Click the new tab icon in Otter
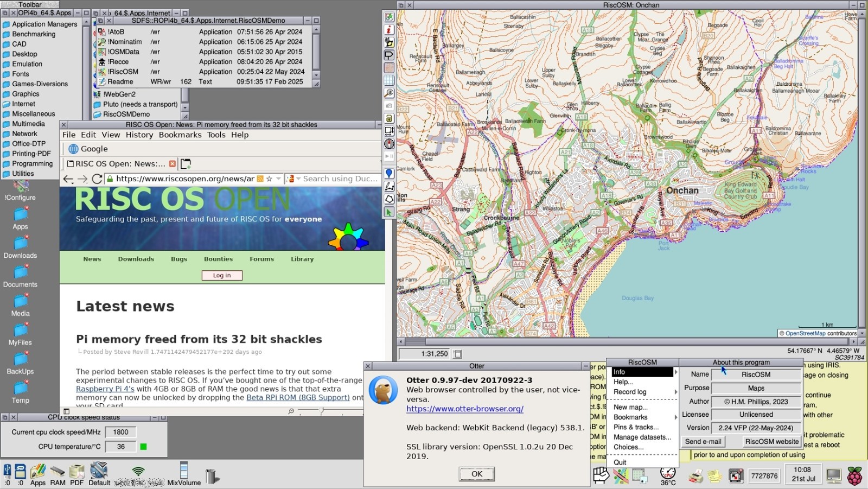 point(186,163)
